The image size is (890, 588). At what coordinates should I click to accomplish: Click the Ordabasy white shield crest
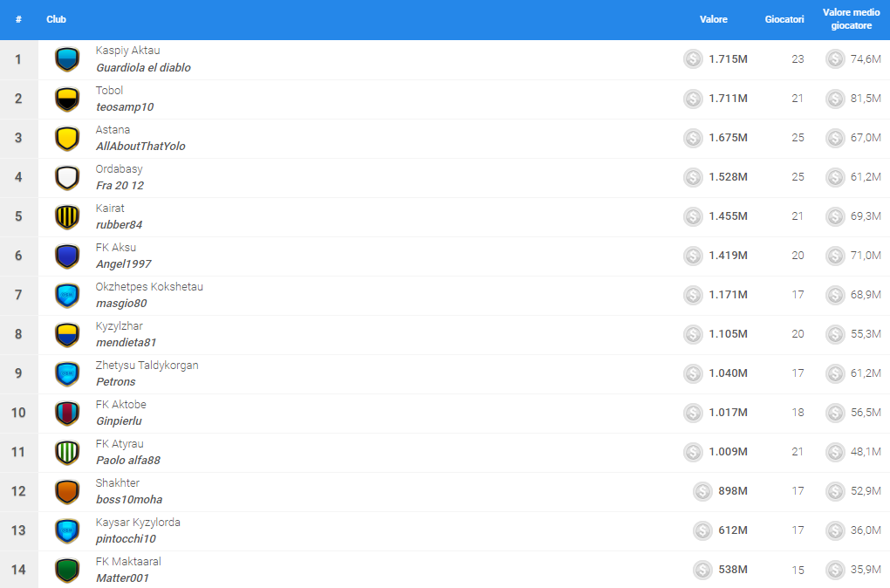[67, 177]
